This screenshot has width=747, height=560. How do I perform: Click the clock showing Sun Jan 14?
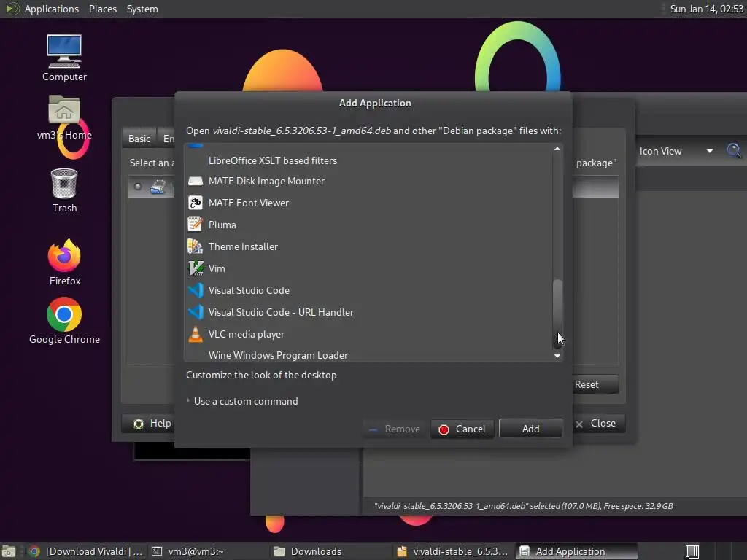706,9
